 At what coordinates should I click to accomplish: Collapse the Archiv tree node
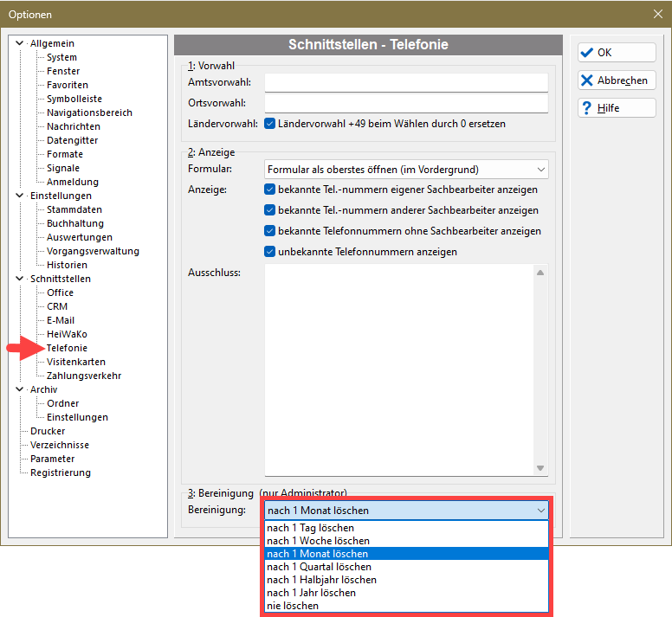(19, 389)
